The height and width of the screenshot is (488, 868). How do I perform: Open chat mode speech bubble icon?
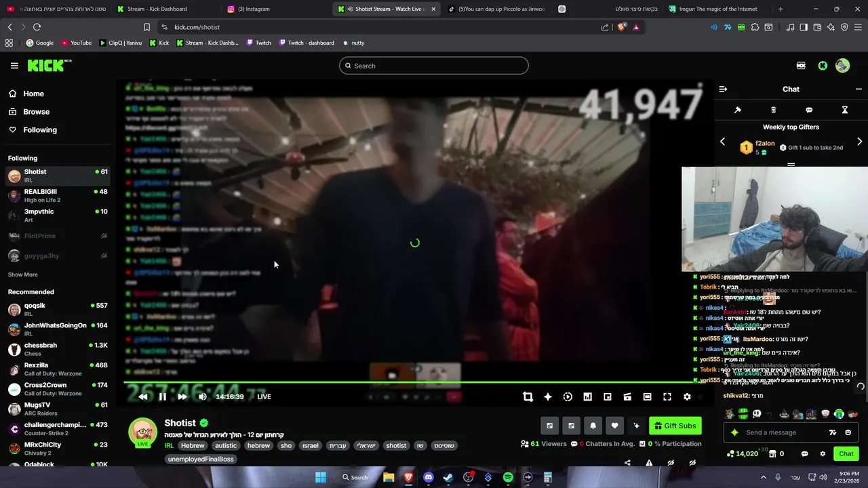(x=809, y=110)
